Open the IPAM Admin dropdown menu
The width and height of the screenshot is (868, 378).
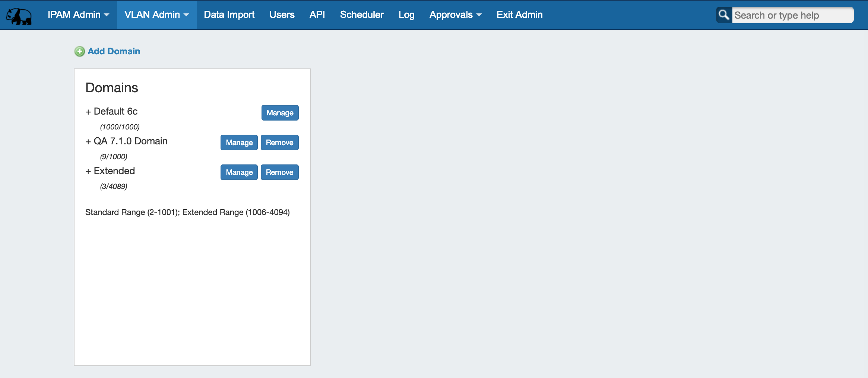click(78, 15)
